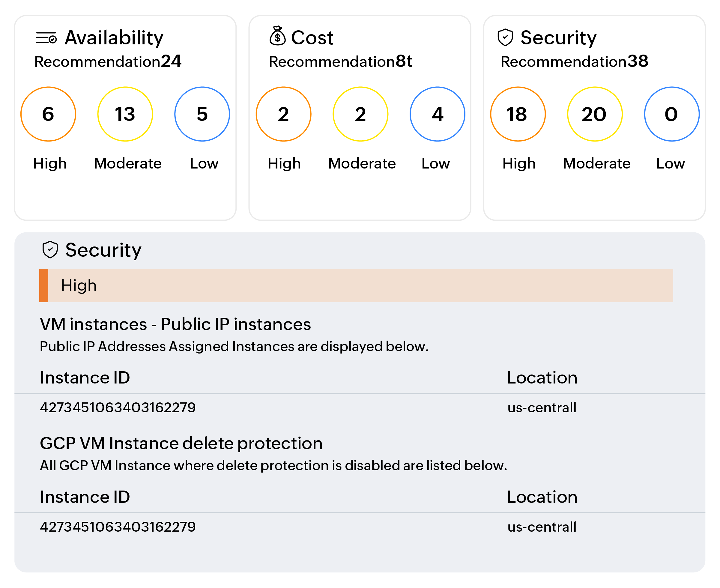Image resolution: width=720 pixels, height=588 pixels.
Task: Click the Cost money bag icon
Action: 277,36
